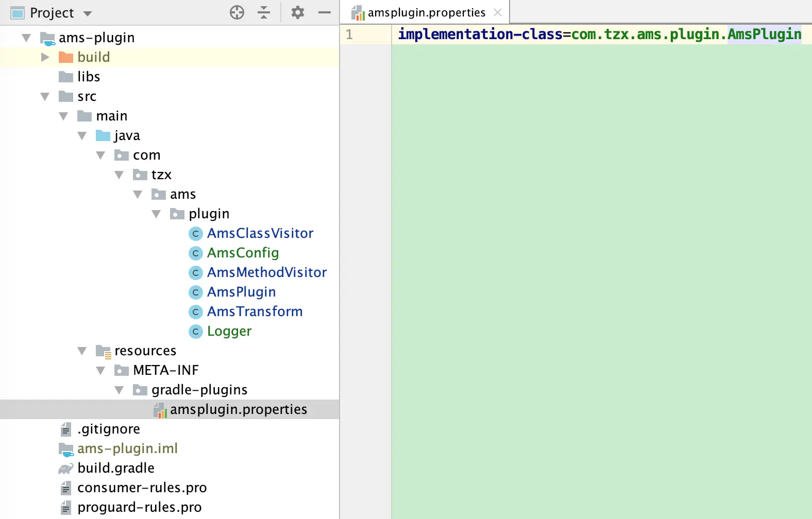Click the AmsConfig class icon

click(x=196, y=253)
